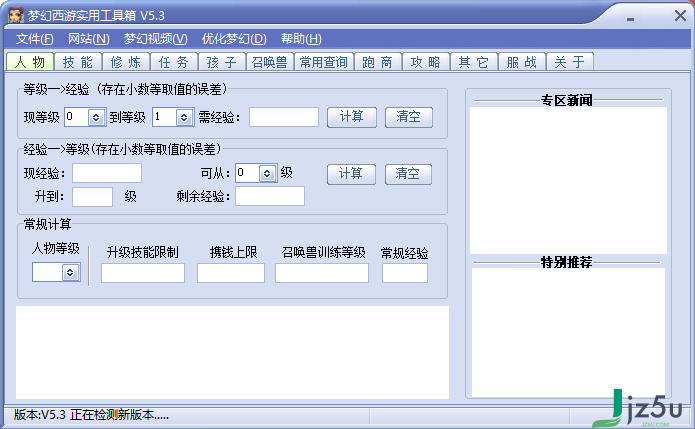
Task: Click the 召唤兽训练等级 field
Action: (322, 273)
